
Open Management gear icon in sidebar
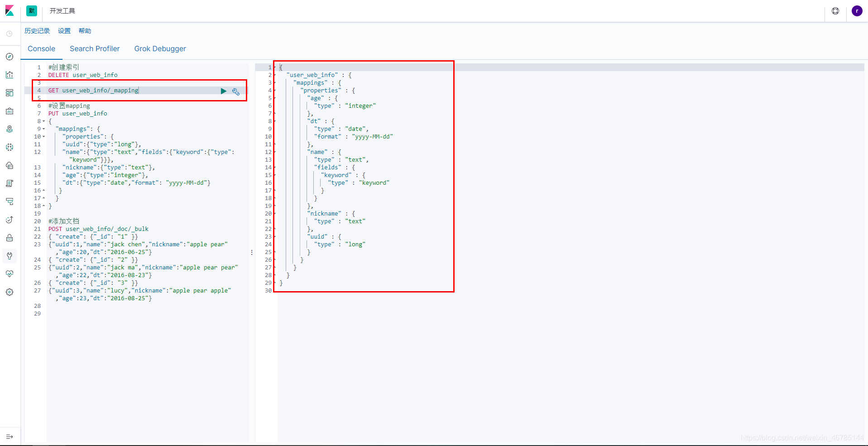[x=10, y=292]
